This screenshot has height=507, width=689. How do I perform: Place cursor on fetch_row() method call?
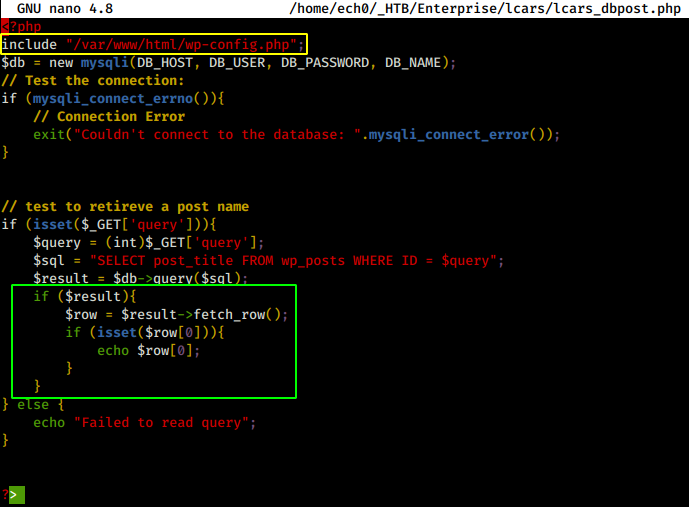(240, 314)
